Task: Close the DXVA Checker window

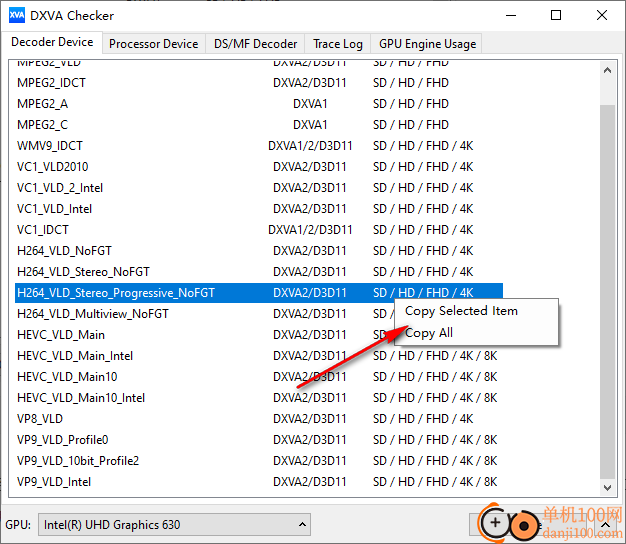Action: point(602,16)
